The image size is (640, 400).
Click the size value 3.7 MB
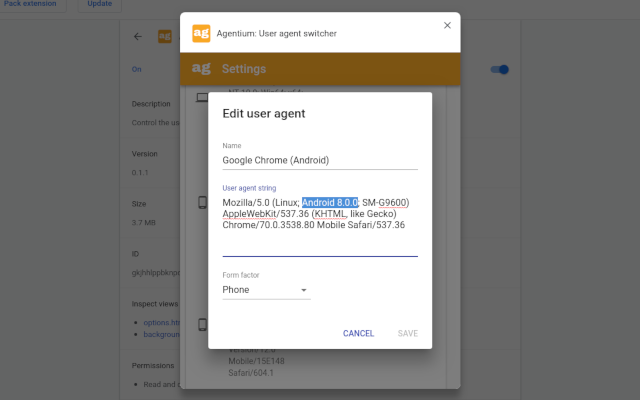[144, 223]
